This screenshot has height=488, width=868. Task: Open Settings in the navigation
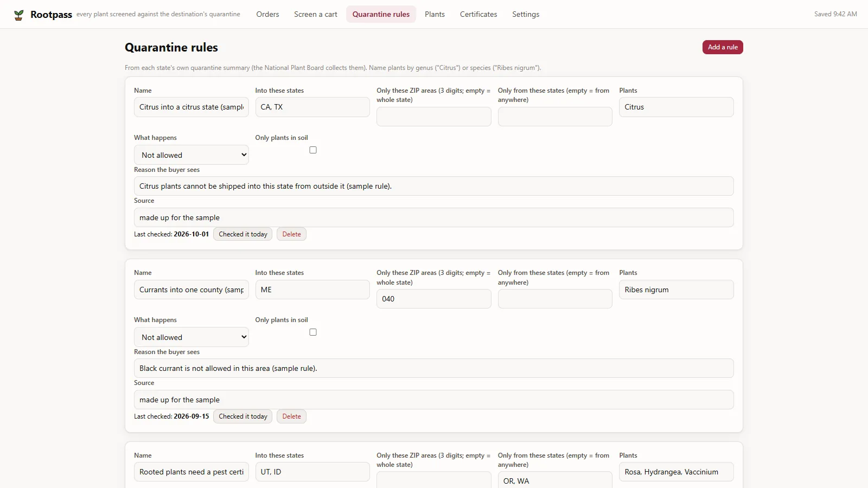526,14
